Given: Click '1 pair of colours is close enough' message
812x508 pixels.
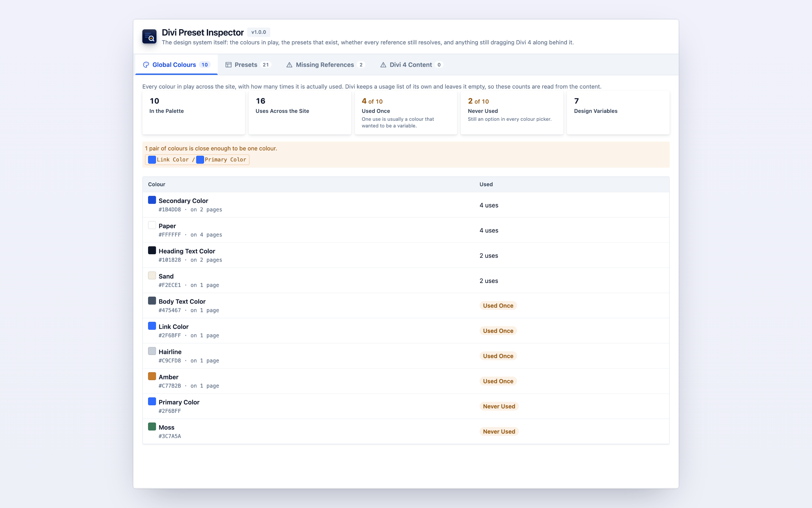Looking at the screenshot, I should (211, 148).
